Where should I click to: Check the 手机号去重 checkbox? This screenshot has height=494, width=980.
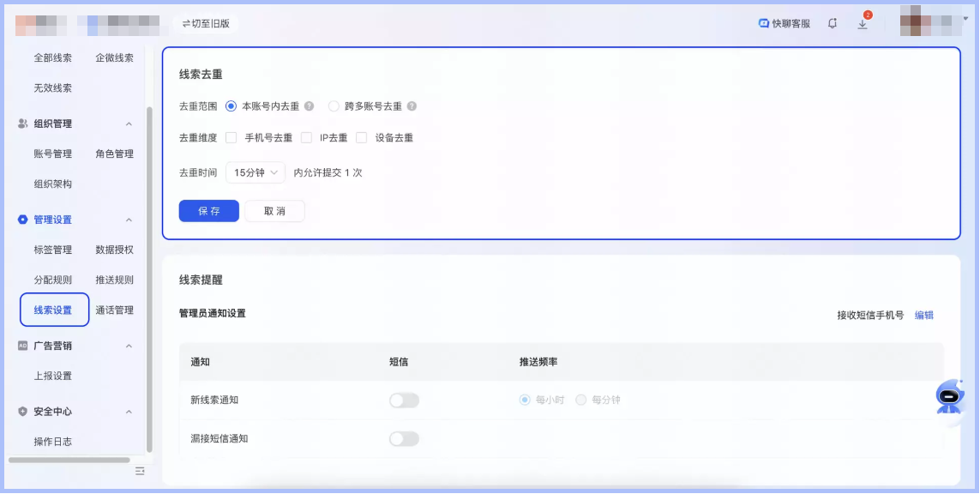[231, 137]
